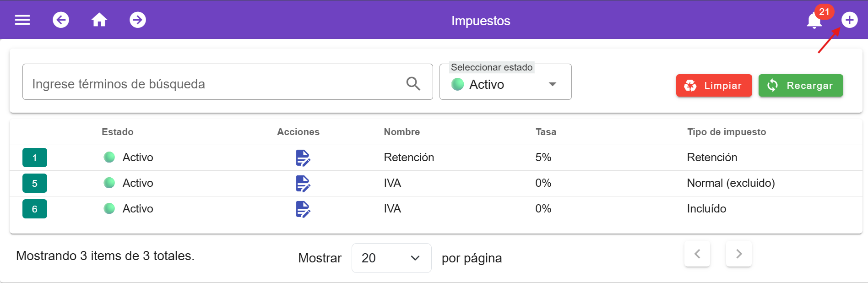Go to the home page icon
Image resolution: width=868 pixels, height=283 pixels.
pyautogui.click(x=99, y=20)
